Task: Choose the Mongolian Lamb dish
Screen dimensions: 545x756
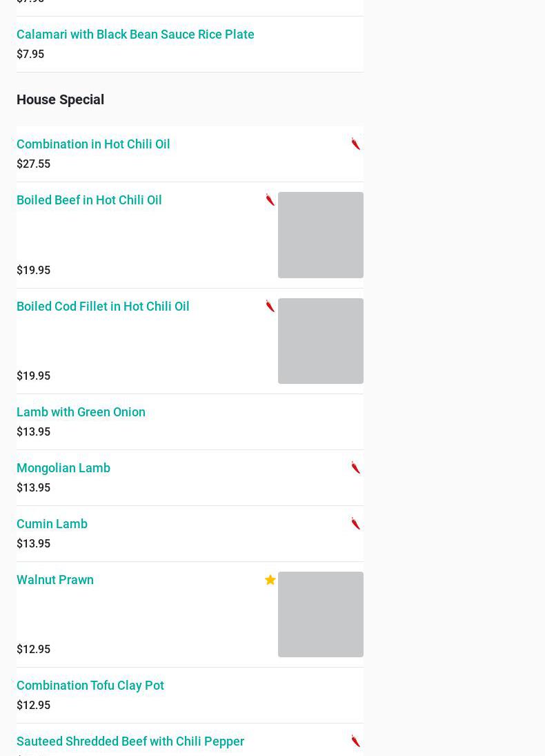Action: pos(63,468)
